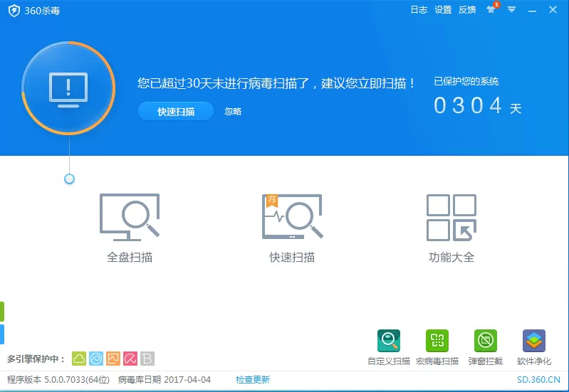
Task: Click the timeline circle marker below status
Action: [69, 179]
